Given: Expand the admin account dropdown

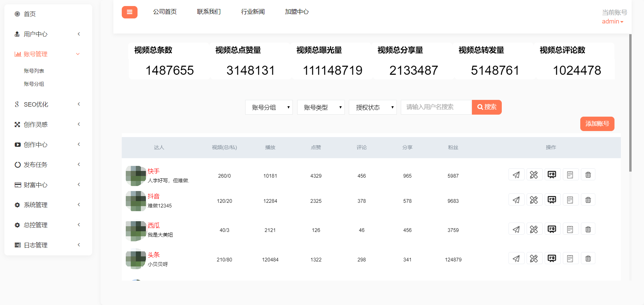Looking at the screenshot, I should point(612,21).
